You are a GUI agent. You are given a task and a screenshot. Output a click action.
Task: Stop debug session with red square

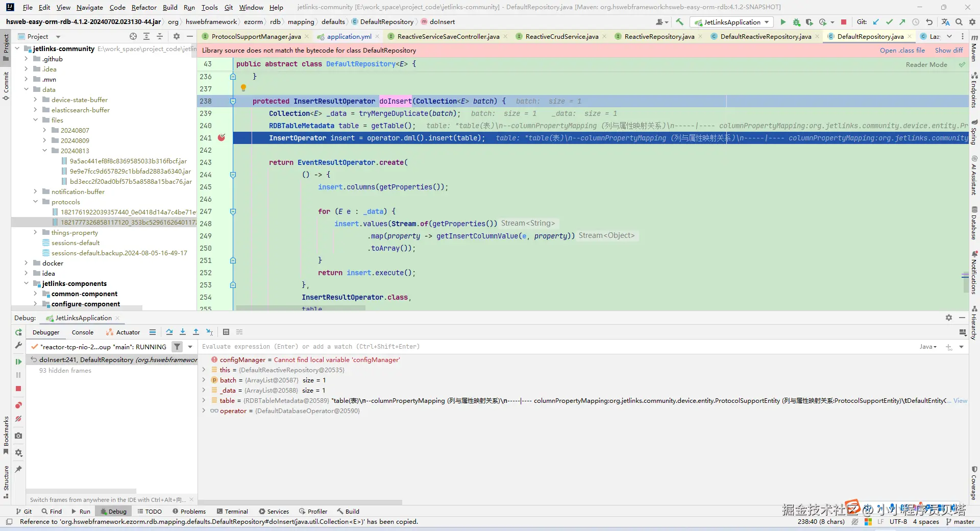18,389
